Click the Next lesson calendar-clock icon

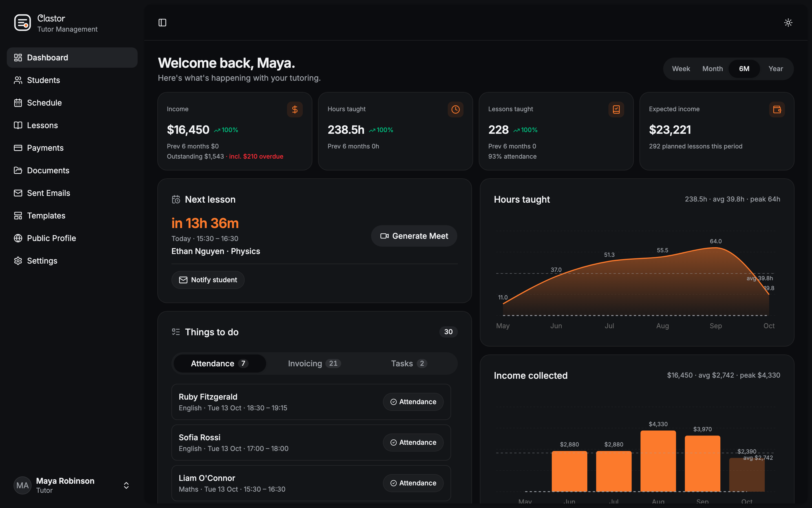pyautogui.click(x=176, y=200)
